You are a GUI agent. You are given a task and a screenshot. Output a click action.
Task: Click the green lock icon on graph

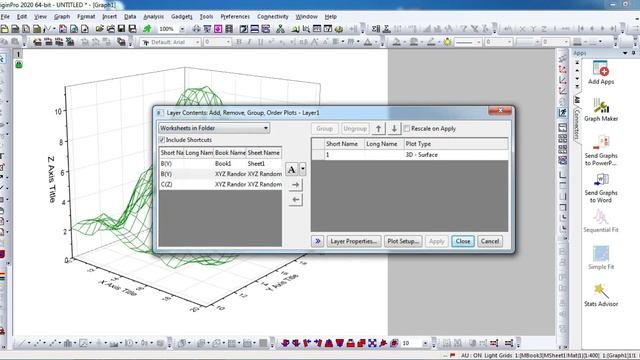(x=19, y=64)
